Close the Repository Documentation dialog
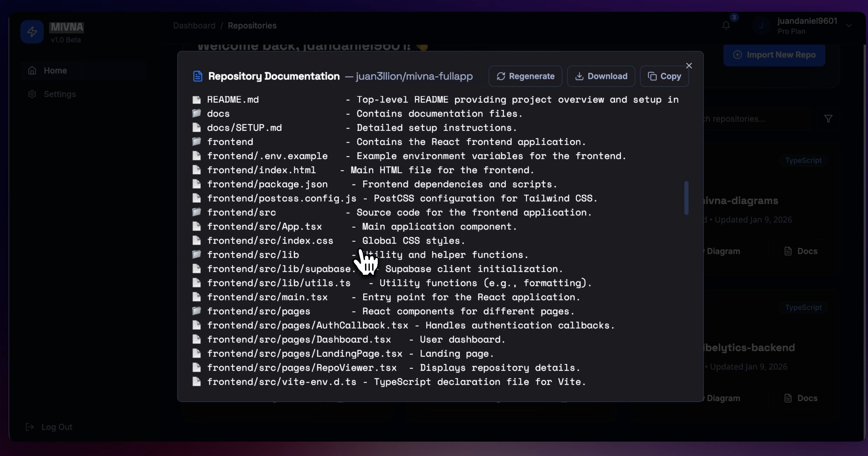 point(689,66)
